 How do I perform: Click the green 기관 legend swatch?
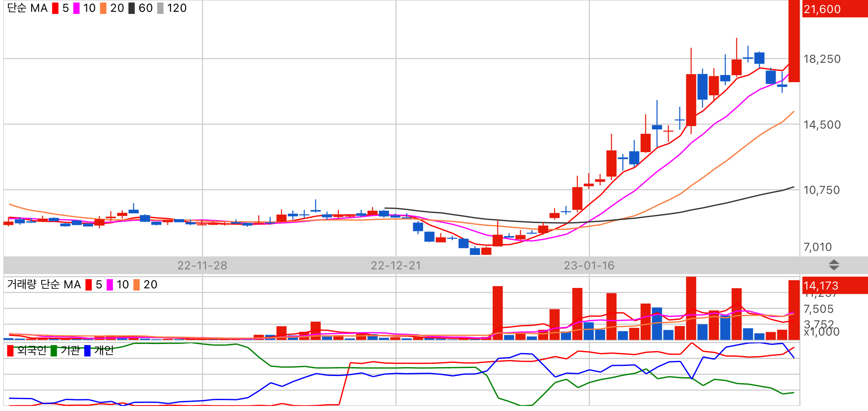click(54, 351)
